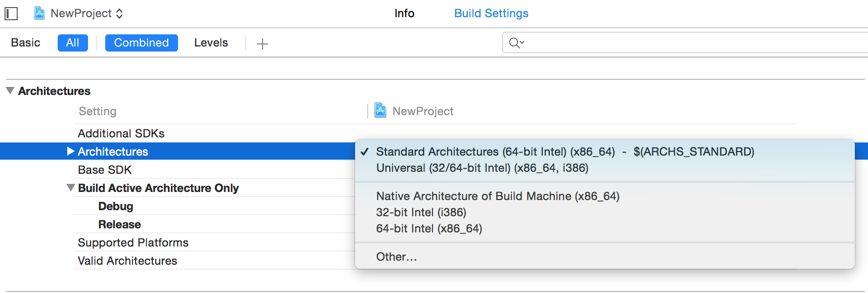This screenshot has width=868, height=293.
Task: Toggle the navigator sidebar panel icon
Action: click(x=11, y=14)
